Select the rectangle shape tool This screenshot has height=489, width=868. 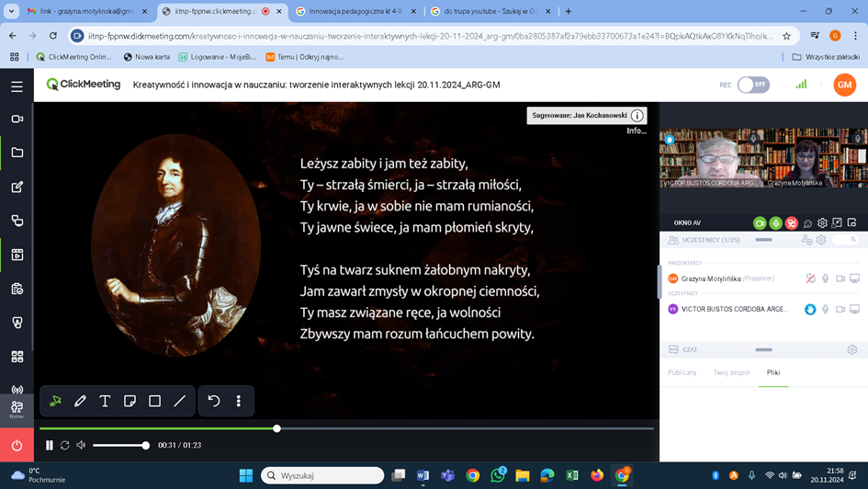(x=155, y=401)
